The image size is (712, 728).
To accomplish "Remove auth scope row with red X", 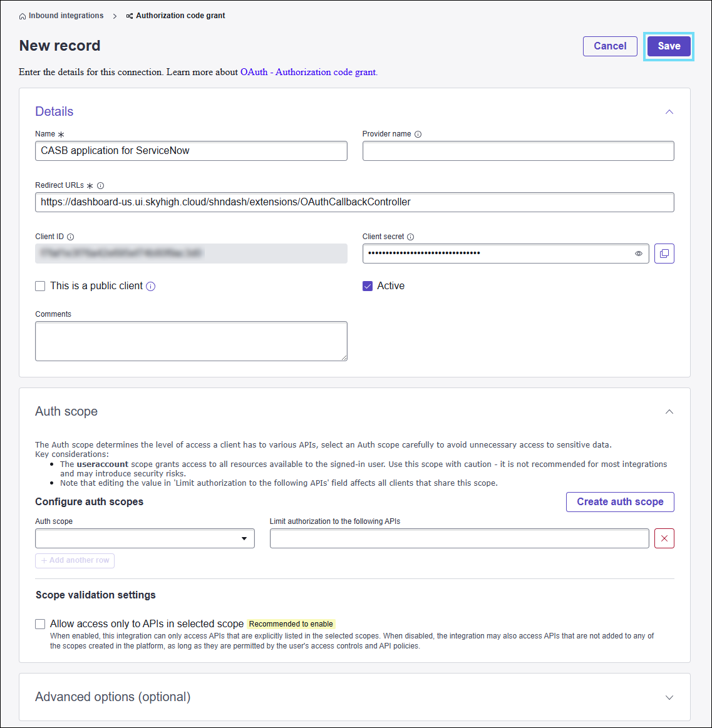I will pyautogui.click(x=664, y=538).
